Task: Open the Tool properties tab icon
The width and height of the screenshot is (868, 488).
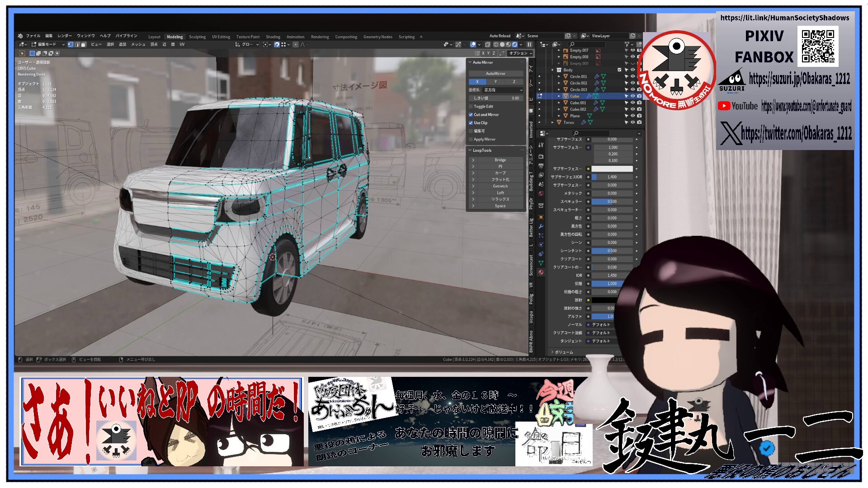Action: (x=541, y=145)
